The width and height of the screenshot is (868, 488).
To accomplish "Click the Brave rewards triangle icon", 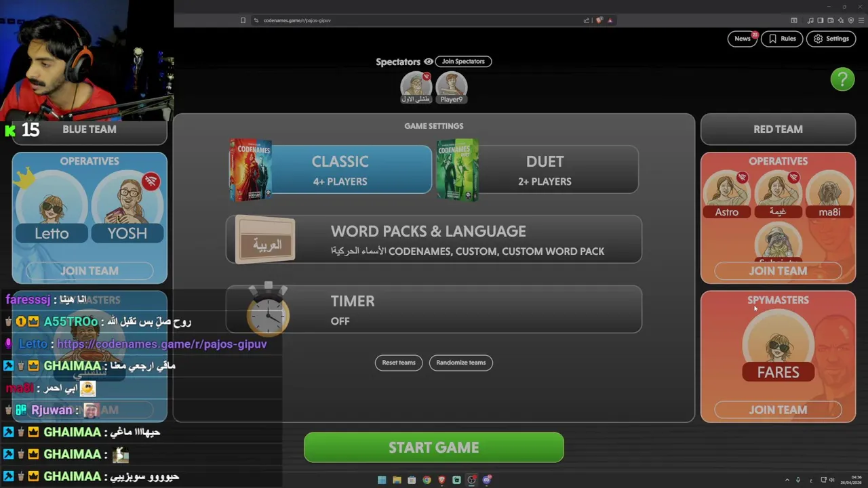I will (610, 20).
